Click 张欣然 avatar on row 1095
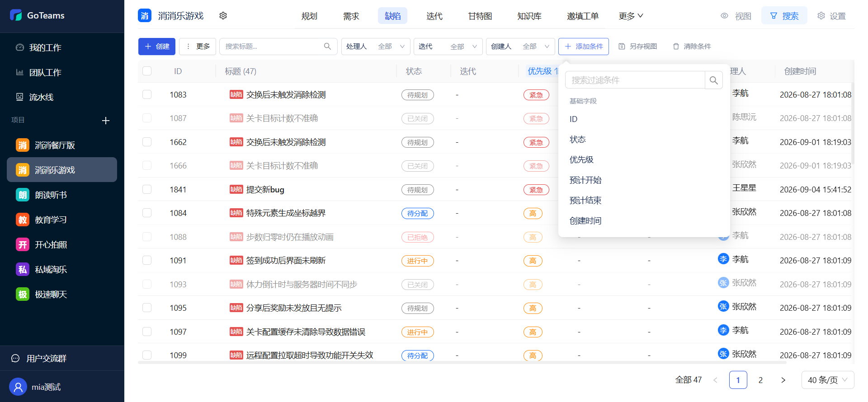Image resolution: width=868 pixels, height=402 pixels. click(x=723, y=306)
